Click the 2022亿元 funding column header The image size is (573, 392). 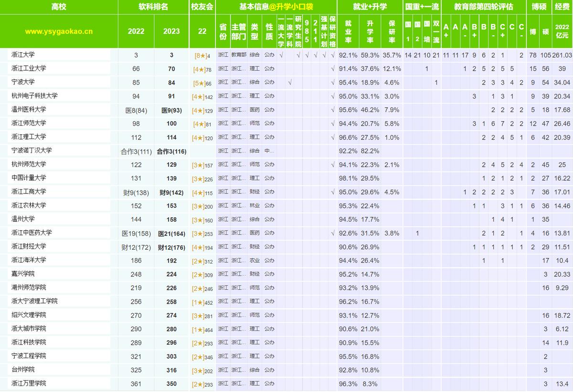(x=562, y=32)
